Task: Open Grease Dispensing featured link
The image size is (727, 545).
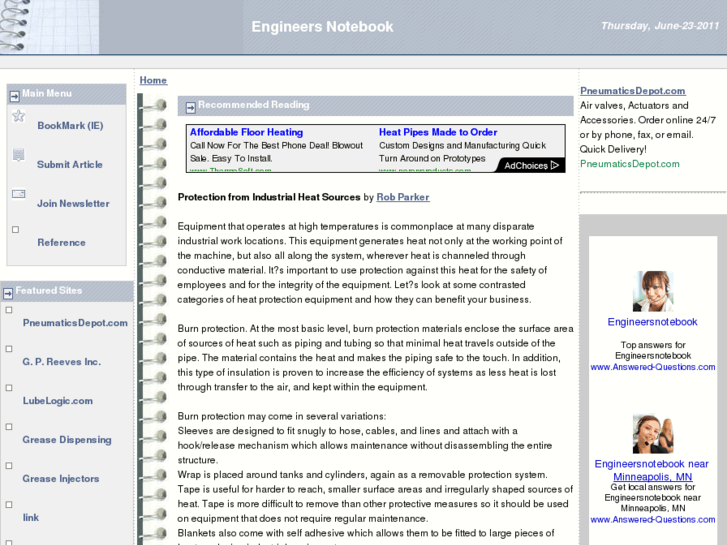Action: point(67,440)
